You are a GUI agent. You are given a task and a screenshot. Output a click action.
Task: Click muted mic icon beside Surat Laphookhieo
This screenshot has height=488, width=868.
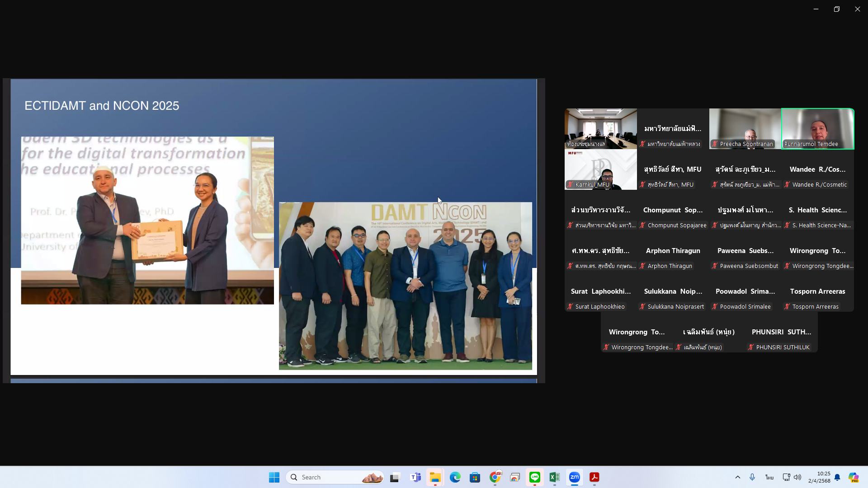point(570,307)
